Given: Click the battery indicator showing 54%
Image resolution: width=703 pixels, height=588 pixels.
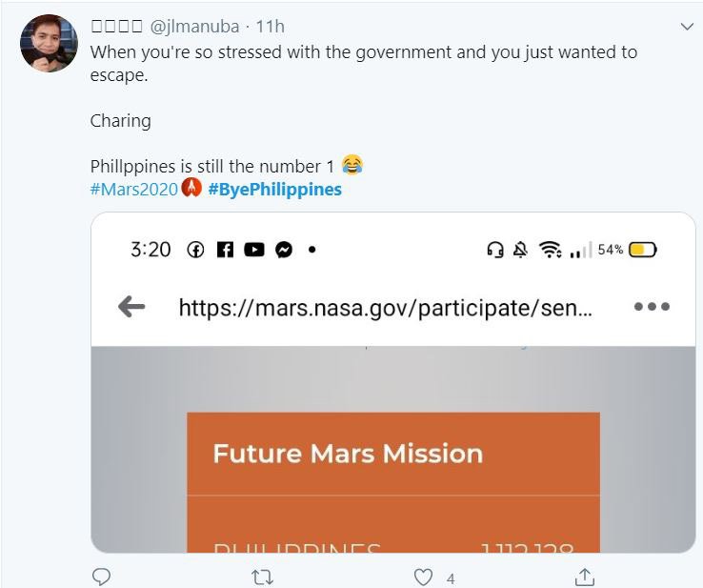Looking at the screenshot, I should (x=641, y=250).
